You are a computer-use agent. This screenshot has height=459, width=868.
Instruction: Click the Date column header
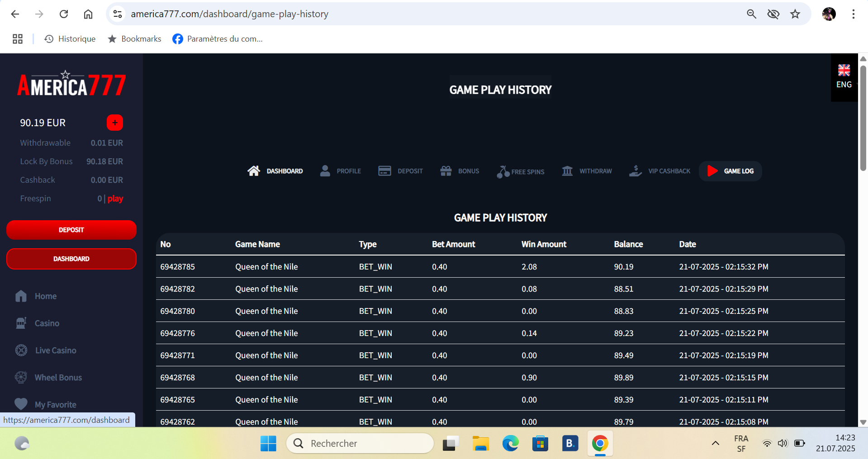coord(688,244)
